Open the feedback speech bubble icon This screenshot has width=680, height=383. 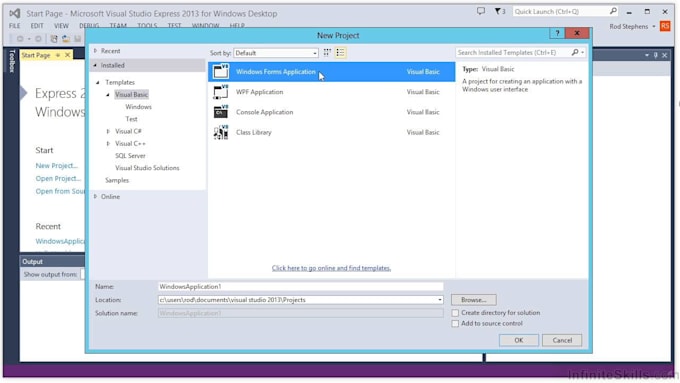point(481,11)
